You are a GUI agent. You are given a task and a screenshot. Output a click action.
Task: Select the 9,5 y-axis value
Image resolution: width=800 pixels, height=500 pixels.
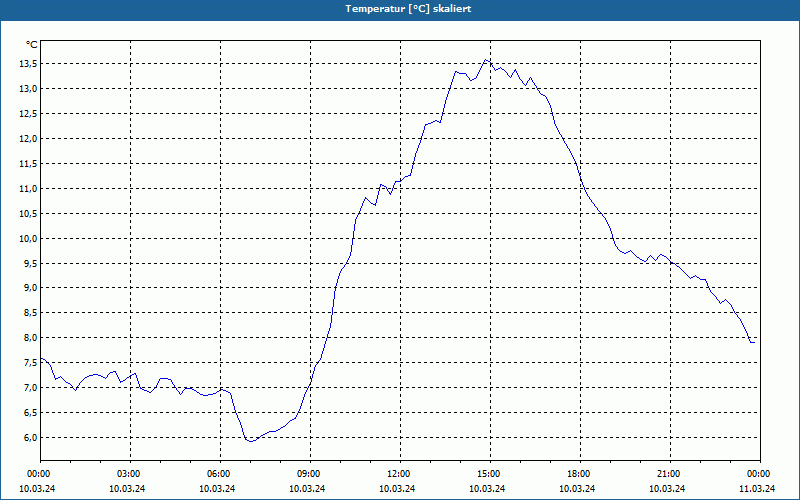(31, 264)
